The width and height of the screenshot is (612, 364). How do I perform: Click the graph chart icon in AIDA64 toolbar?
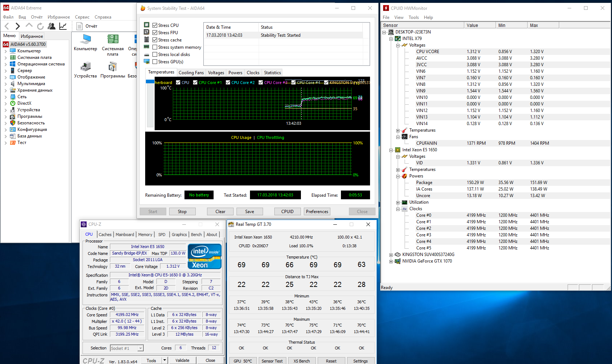click(x=63, y=26)
